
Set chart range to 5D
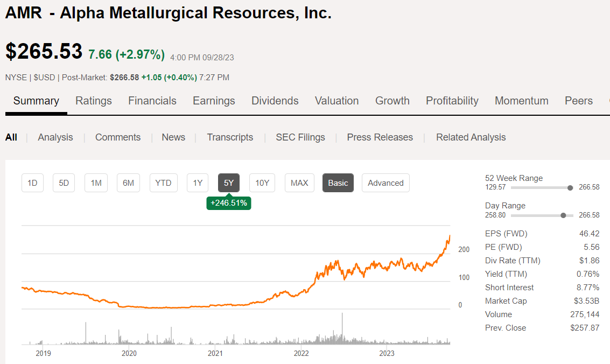click(64, 183)
